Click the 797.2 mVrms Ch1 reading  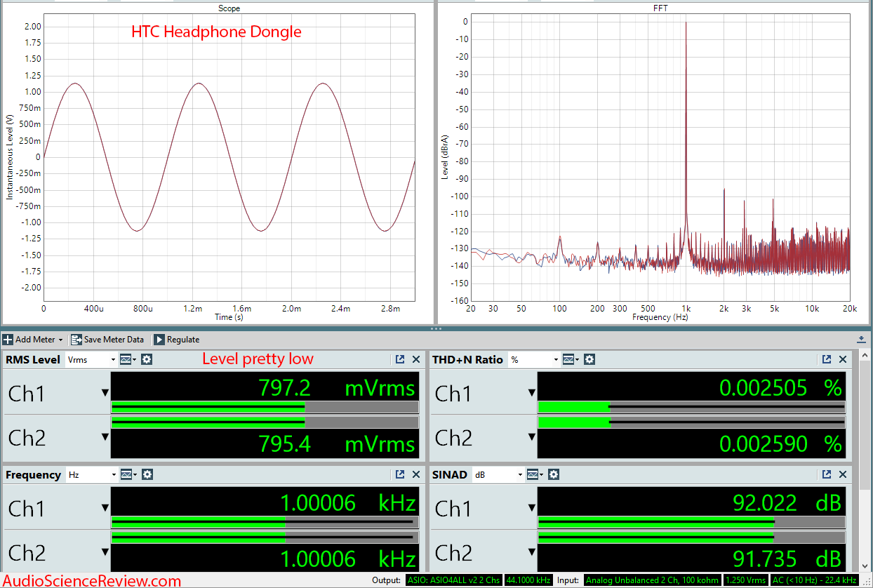(337, 387)
